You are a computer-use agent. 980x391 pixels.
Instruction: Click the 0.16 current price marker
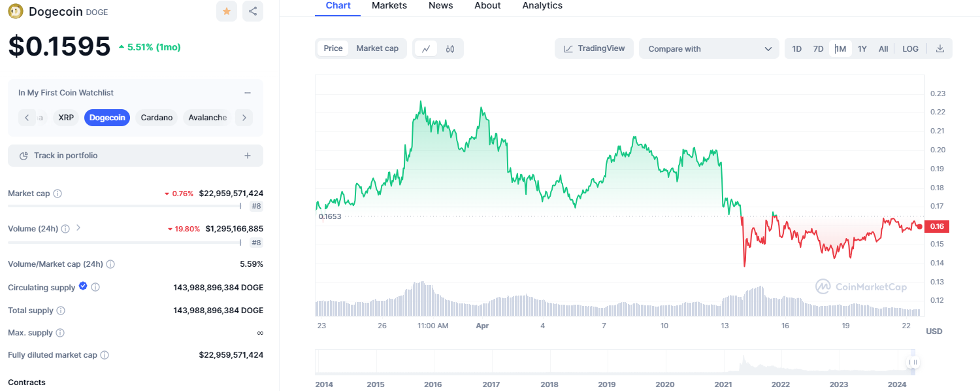pyautogui.click(x=937, y=226)
